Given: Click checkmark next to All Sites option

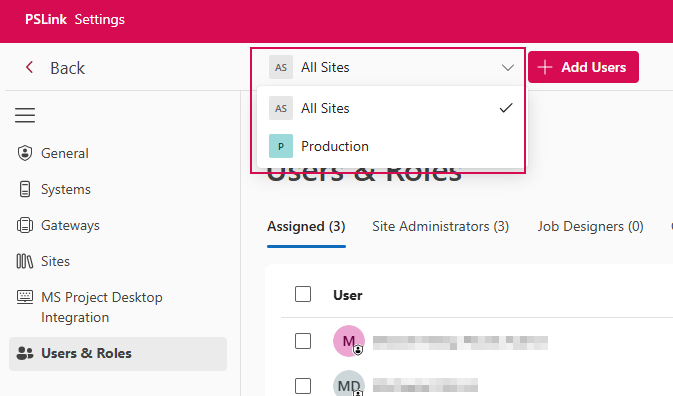Looking at the screenshot, I should pos(506,108).
